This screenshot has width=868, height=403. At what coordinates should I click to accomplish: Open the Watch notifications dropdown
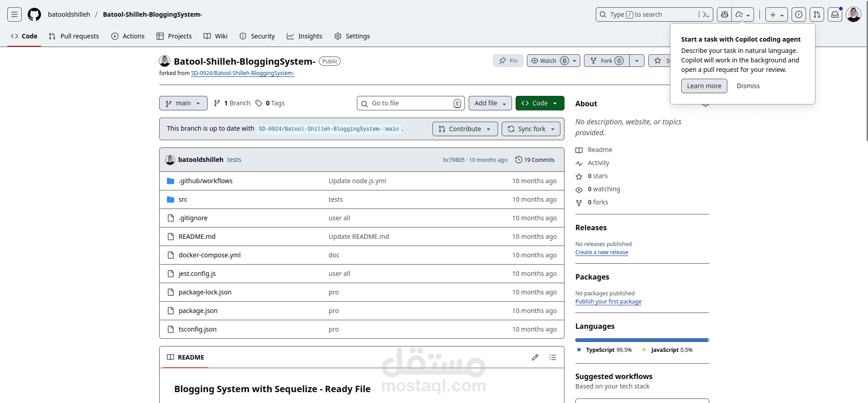(554, 61)
